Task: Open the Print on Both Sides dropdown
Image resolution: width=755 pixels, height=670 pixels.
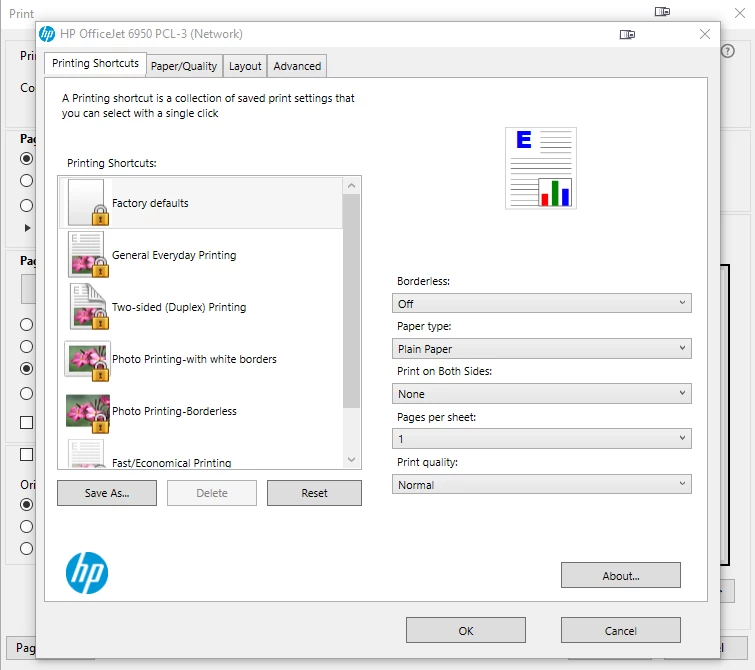Action: coord(542,394)
